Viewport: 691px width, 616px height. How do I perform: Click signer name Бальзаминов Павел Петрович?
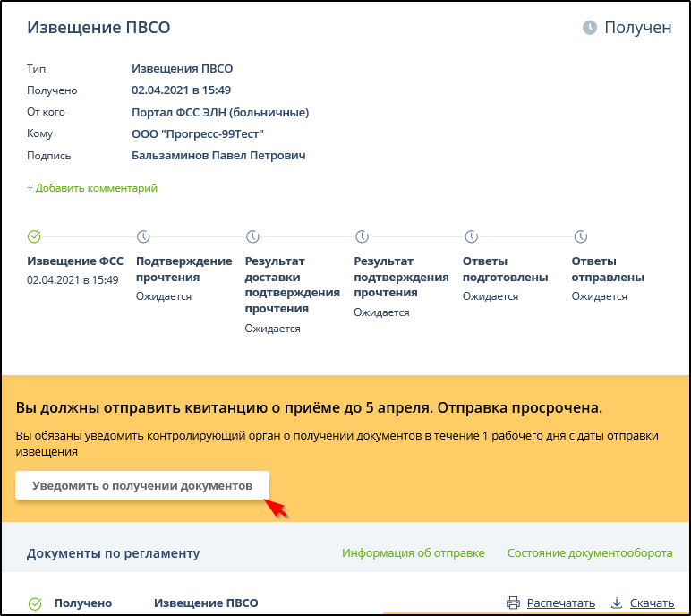[x=218, y=155]
